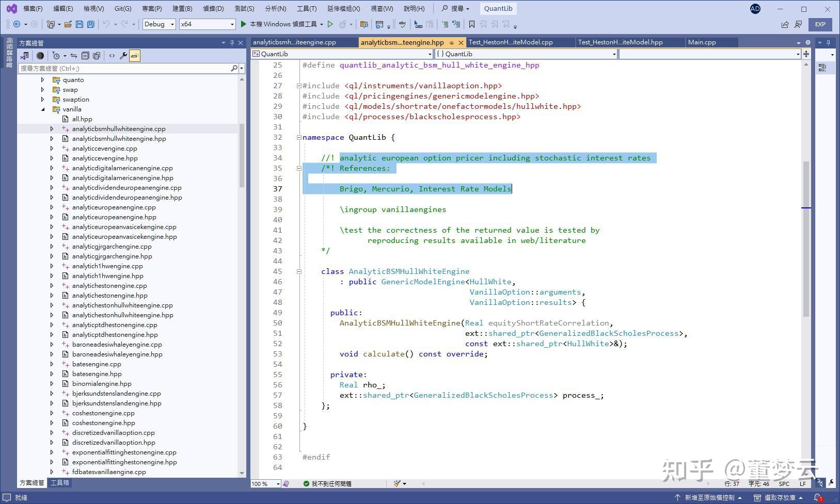Click Collapse All in Solution Explorer toolbar
Screen dimensions: 840x504
tap(85, 56)
